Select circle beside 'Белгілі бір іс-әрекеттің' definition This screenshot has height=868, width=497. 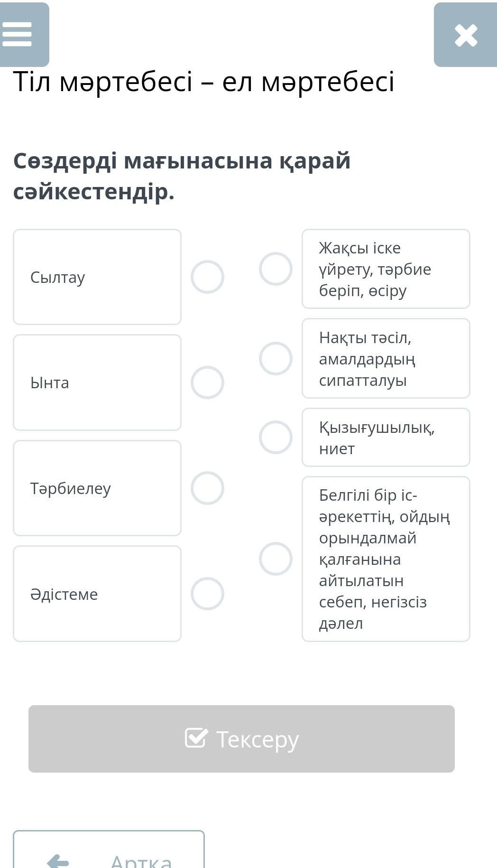[x=276, y=559]
